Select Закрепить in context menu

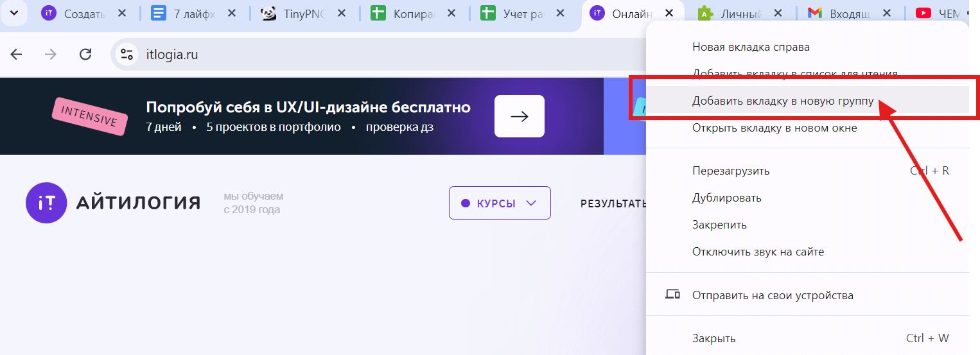coord(719,225)
